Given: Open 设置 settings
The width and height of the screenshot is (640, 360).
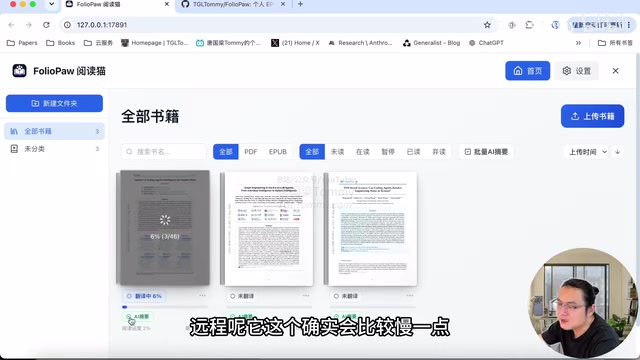Looking at the screenshot, I should coord(577,71).
